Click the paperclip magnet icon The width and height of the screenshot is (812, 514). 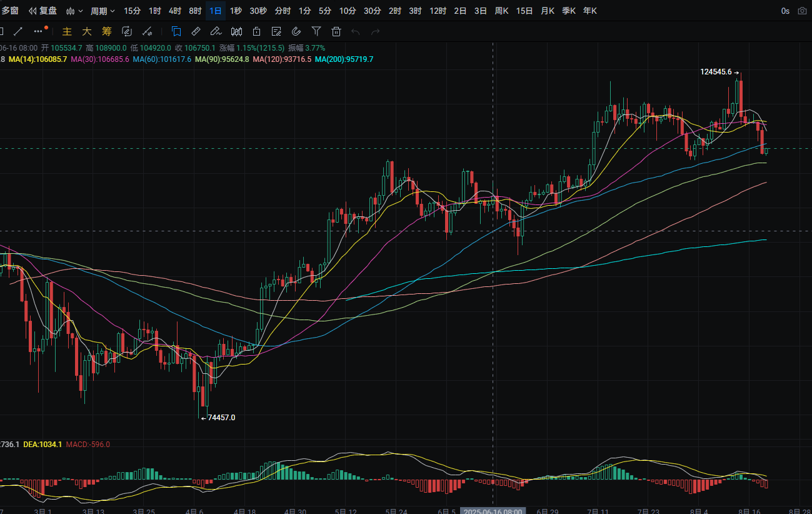click(296, 31)
